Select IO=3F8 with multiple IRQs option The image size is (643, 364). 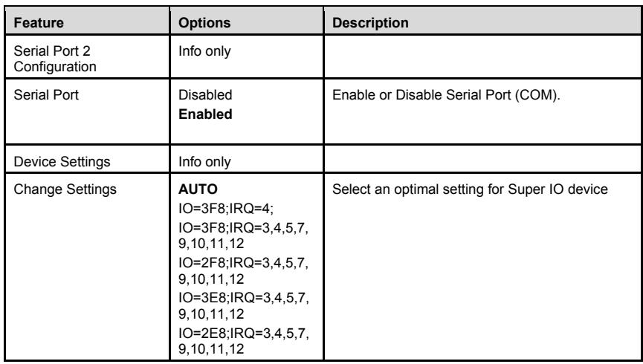[x=243, y=235]
